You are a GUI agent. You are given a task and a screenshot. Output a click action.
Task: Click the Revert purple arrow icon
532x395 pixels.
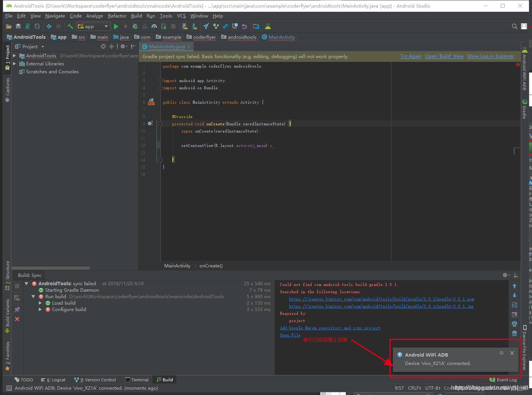click(244, 26)
